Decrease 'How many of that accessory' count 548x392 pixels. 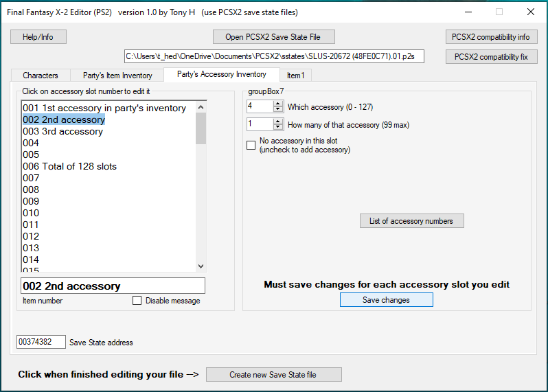tap(278, 127)
